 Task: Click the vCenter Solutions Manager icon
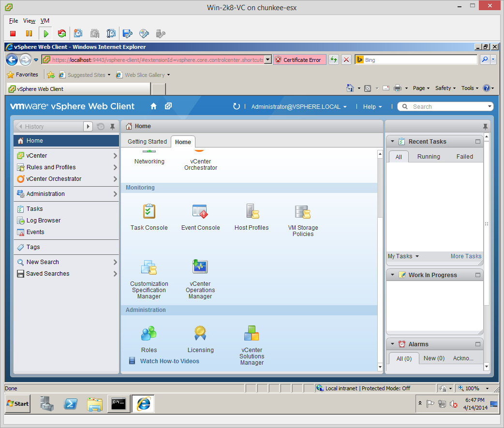(252, 333)
